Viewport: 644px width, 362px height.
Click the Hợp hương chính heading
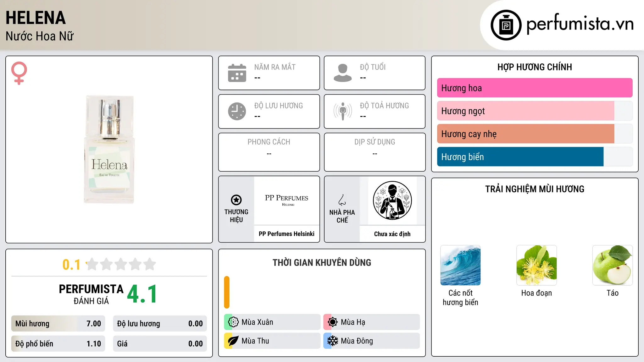[x=535, y=67]
